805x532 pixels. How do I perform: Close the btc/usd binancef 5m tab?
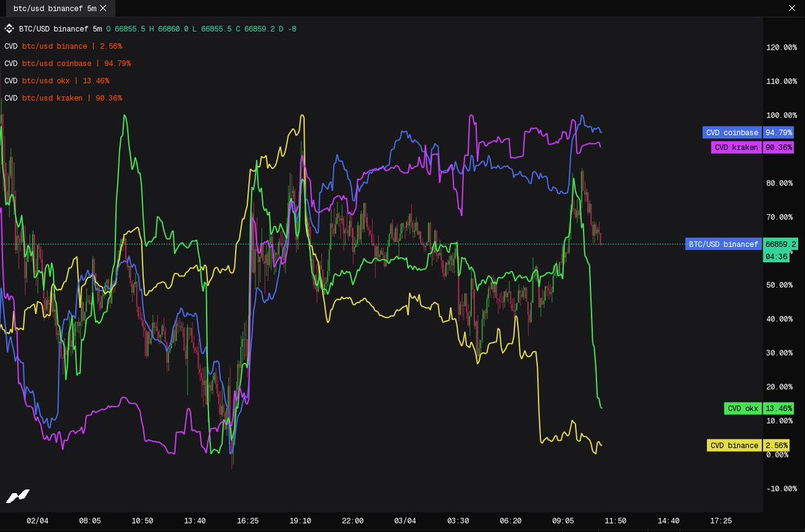tap(103, 9)
